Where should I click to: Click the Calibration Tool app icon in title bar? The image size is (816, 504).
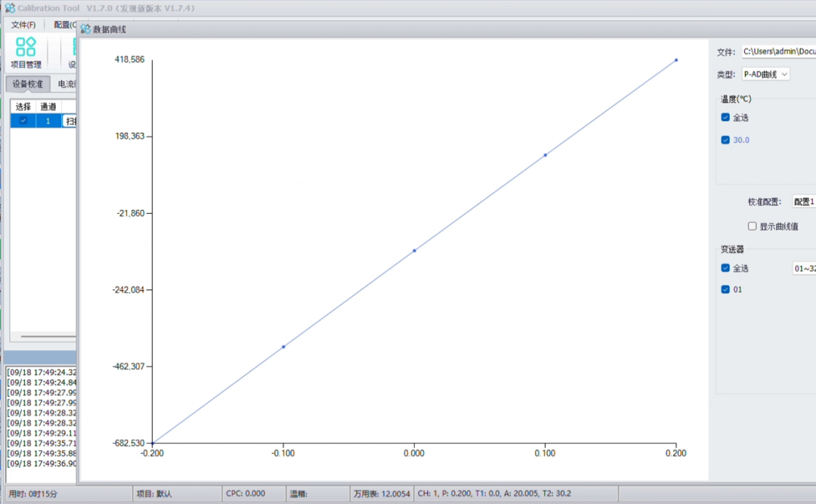point(10,8)
